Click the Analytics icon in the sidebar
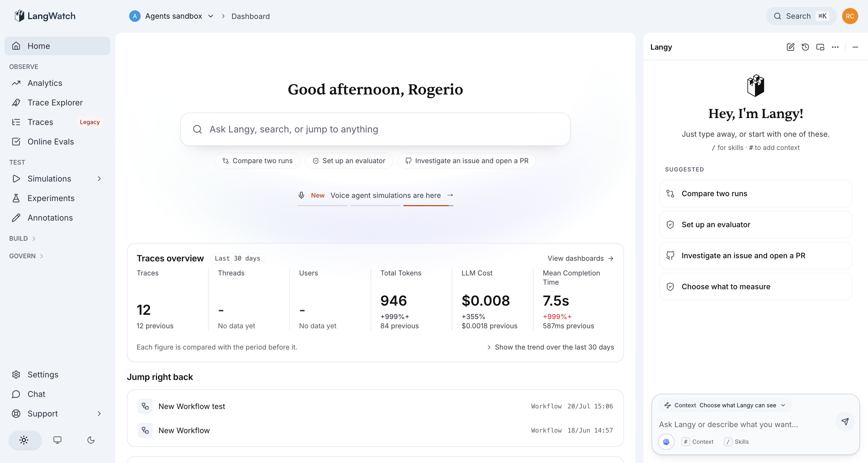868x463 pixels. [16, 83]
